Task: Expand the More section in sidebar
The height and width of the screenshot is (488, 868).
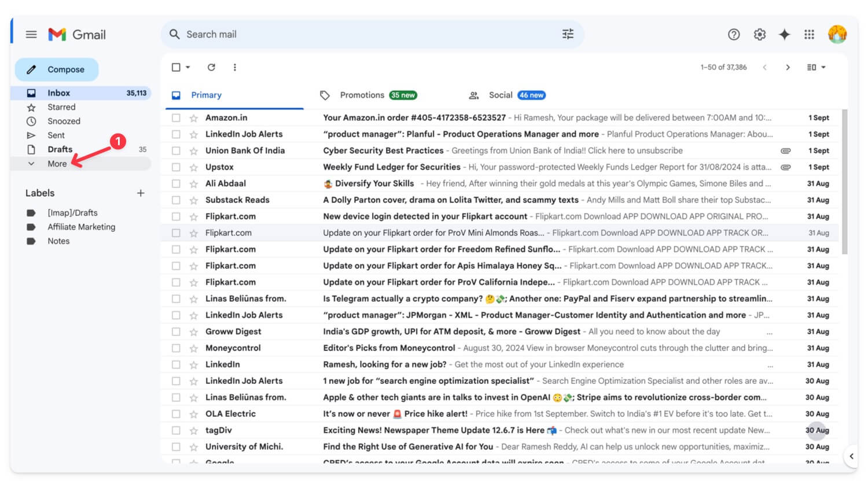Action: click(x=57, y=164)
